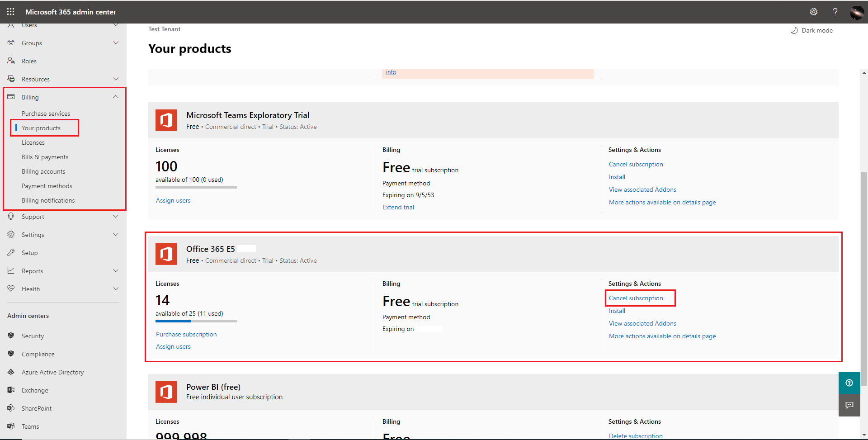Cancel subscription for Teams Exploratory Trial

coord(636,164)
